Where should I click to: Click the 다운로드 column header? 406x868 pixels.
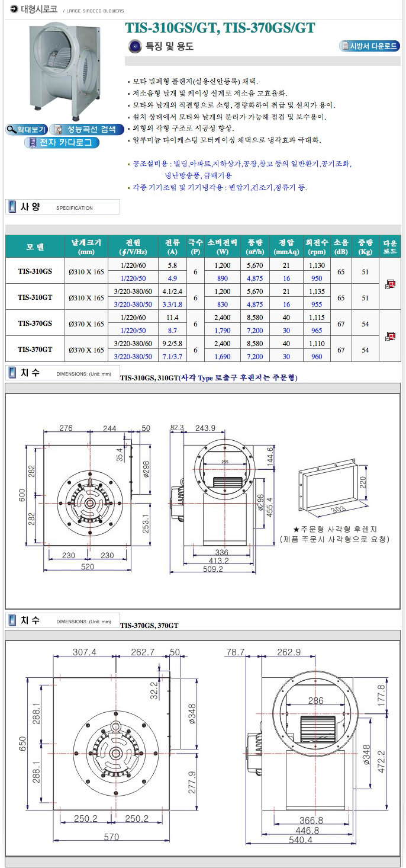point(390,246)
